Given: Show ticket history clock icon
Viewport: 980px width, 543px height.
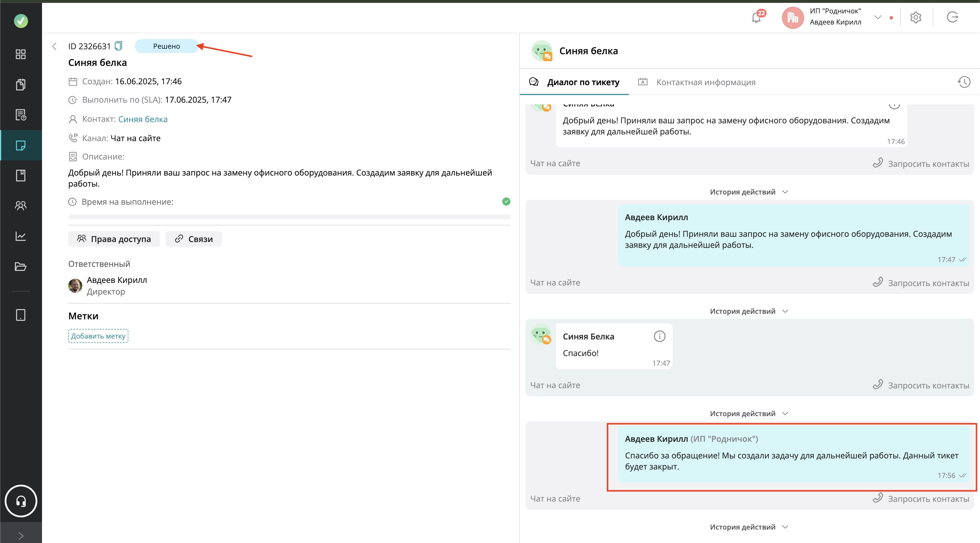Looking at the screenshot, I should point(964,82).
